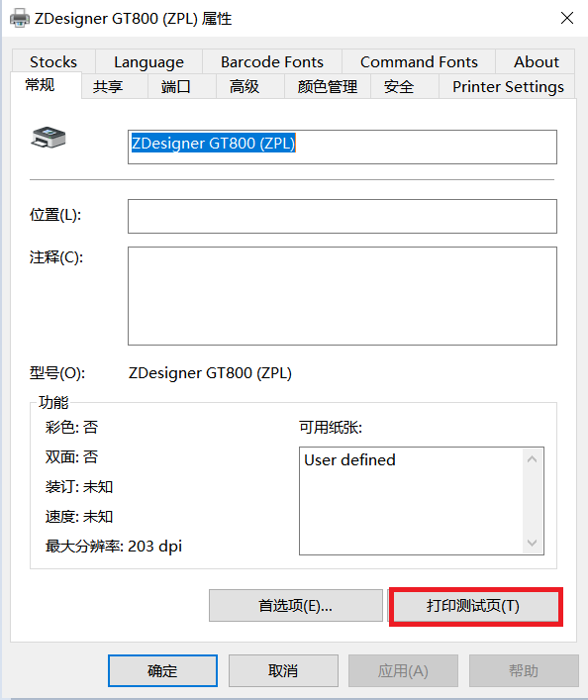Select the 高级 tab
The width and height of the screenshot is (588, 700).
point(245,86)
